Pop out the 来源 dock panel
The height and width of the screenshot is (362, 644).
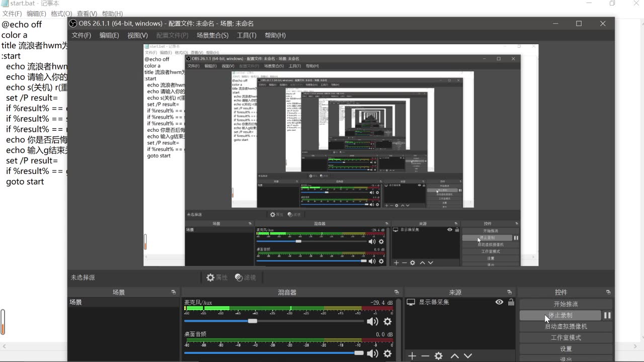click(509, 292)
